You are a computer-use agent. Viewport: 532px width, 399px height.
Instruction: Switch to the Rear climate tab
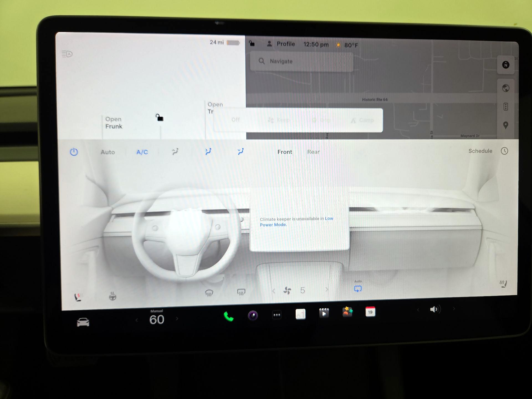click(313, 152)
